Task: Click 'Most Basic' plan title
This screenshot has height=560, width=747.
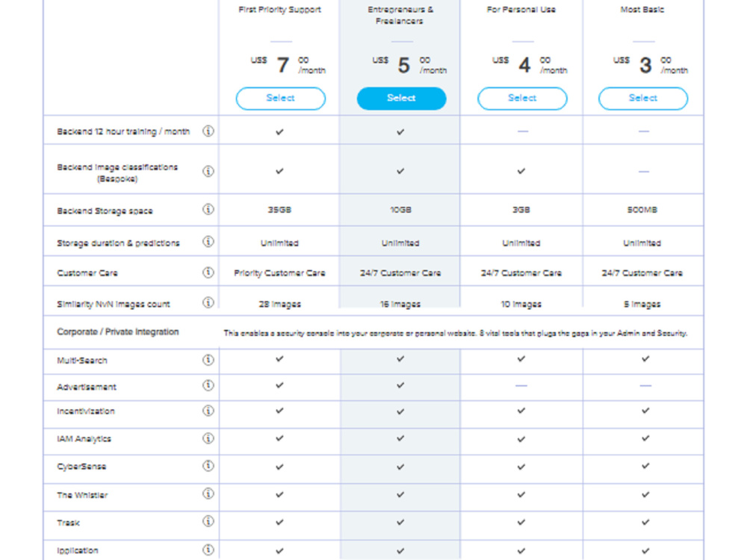Action: 642,10
